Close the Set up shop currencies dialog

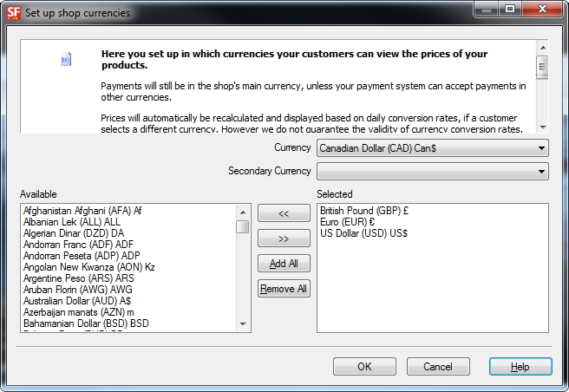click(548, 9)
